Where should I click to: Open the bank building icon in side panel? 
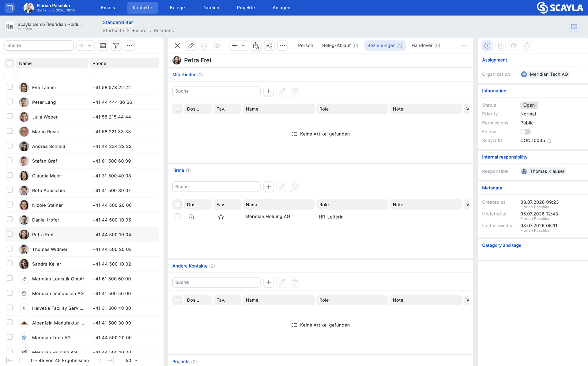coord(514,46)
